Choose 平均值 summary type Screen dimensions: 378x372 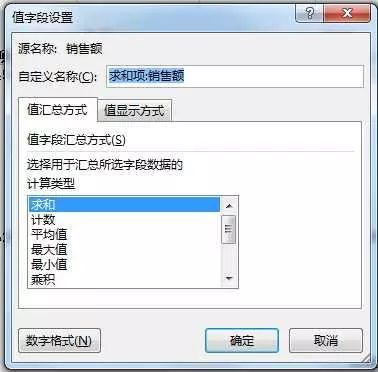(x=125, y=234)
